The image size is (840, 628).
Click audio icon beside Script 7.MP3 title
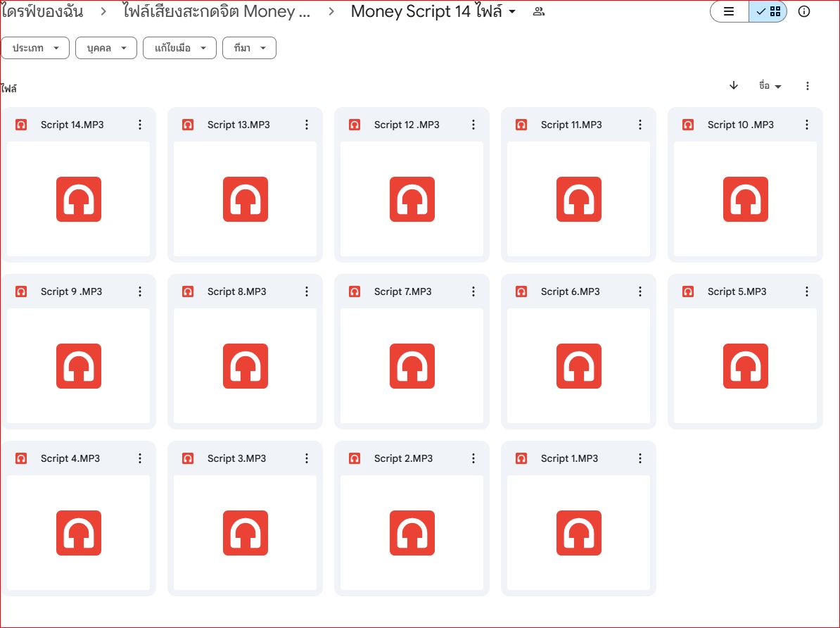pos(354,291)
